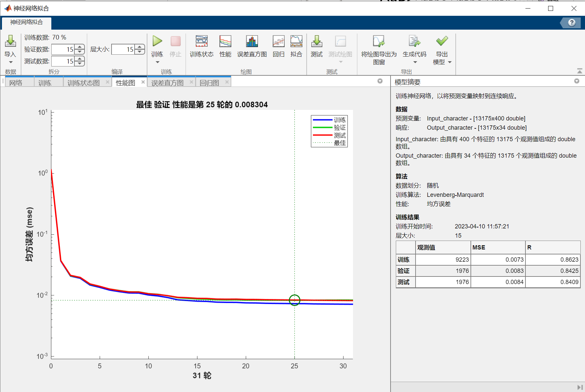Click the Test (测试) icon
Viewport: 585px width, 392px height.
[x=317, y=41]
